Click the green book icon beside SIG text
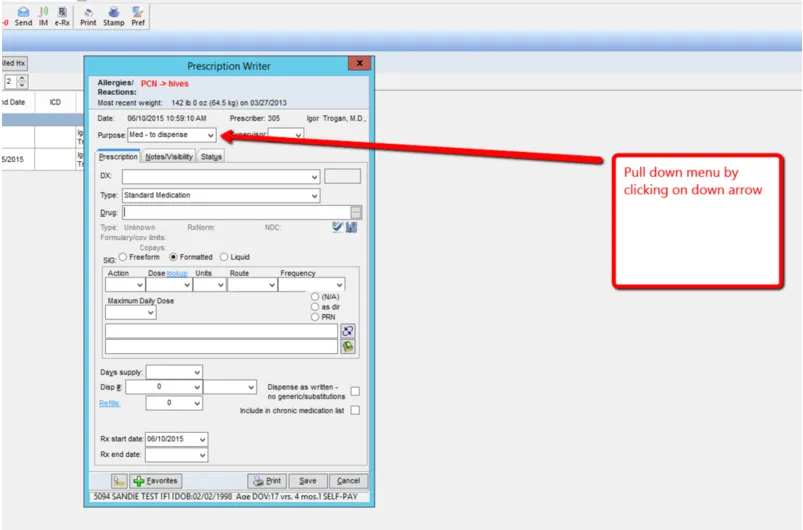803x530 pixels. point(348,346)
